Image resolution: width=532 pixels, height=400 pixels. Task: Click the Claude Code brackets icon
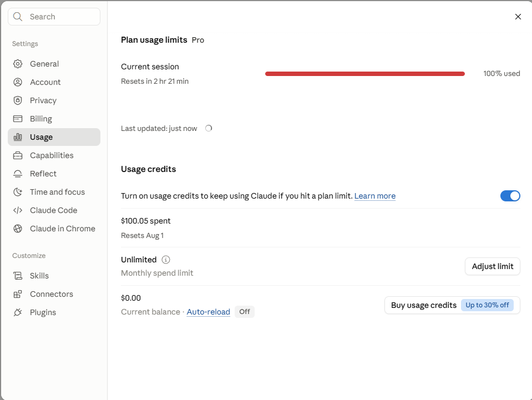pyautogui.click(x=18, y=210)
